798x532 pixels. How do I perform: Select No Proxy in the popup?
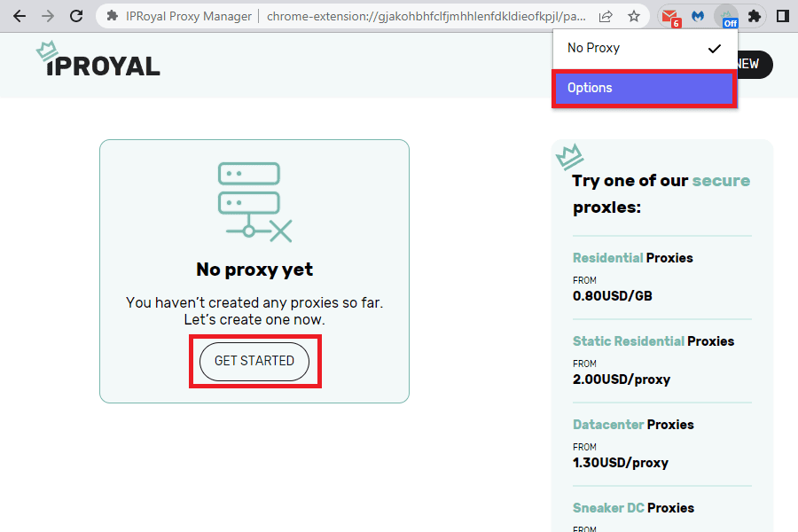coord(645,49)
